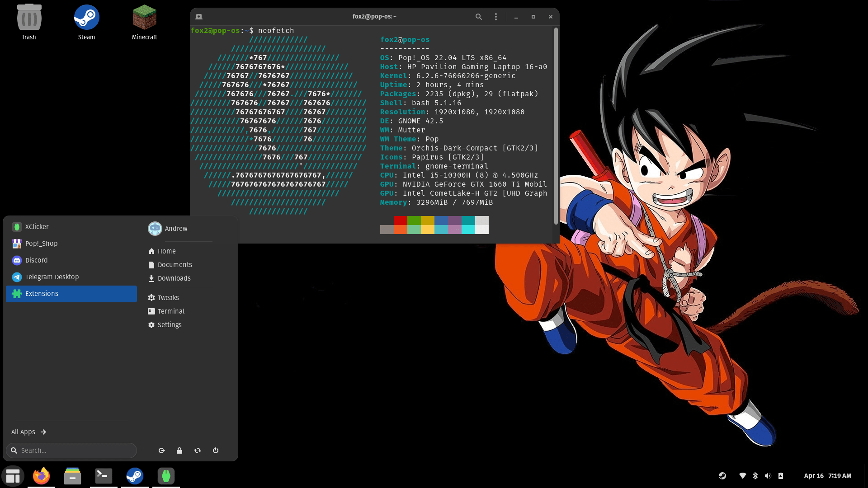Click the power off icon in menu
868x488 pixels.
pos(216,450)
